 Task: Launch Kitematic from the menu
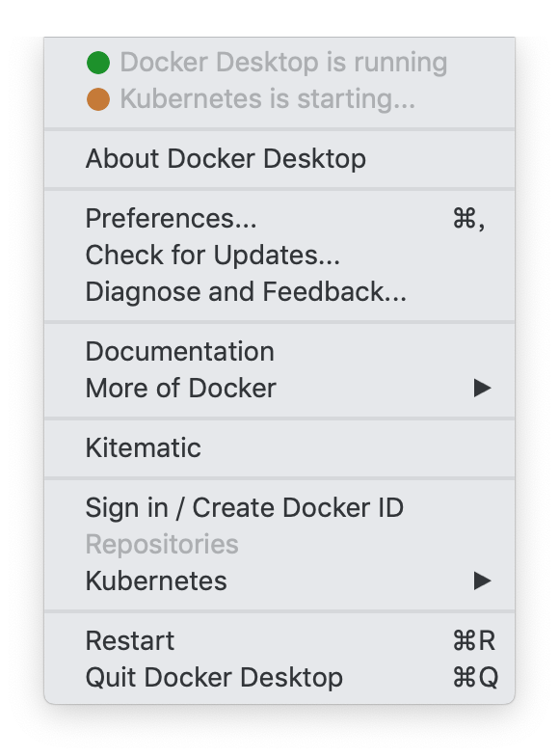[x=279, y=447]
